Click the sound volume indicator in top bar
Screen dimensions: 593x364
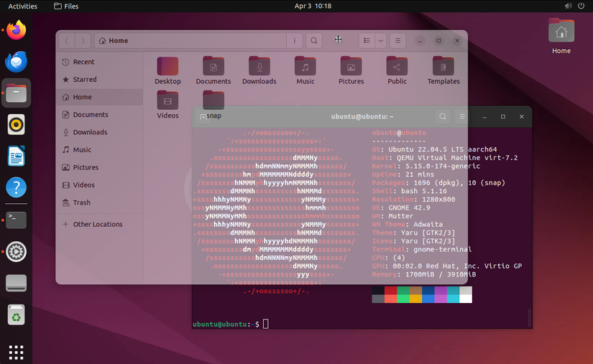click(568, 6)
